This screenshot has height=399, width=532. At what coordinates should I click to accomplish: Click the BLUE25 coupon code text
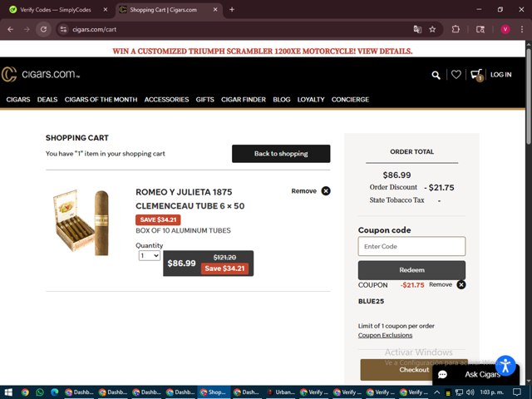pyautogui.click(x=372, y=301)
